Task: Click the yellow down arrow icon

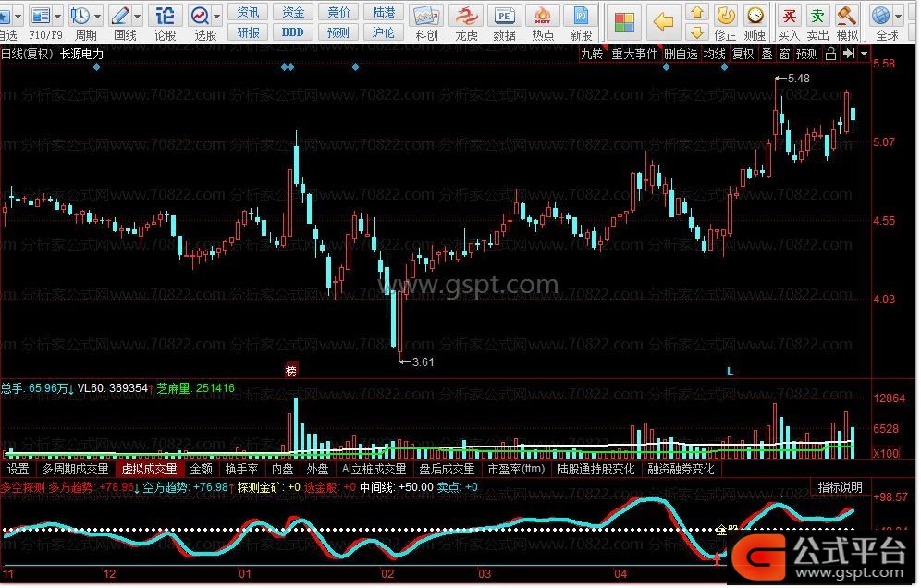Action: 696,32
